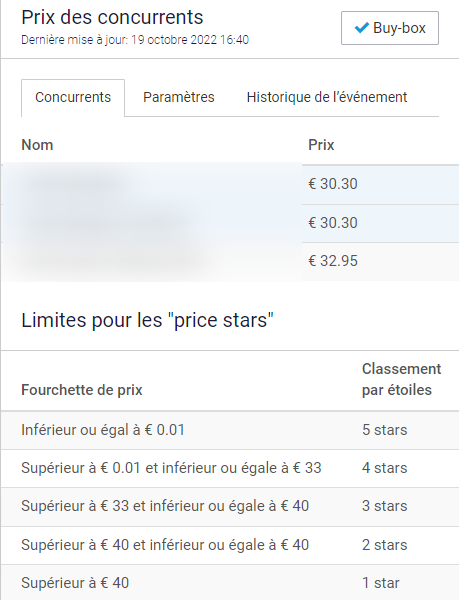Click the 3 stars price range row
The width and height of the screenshot is (459, 600).
pos(230,507)
